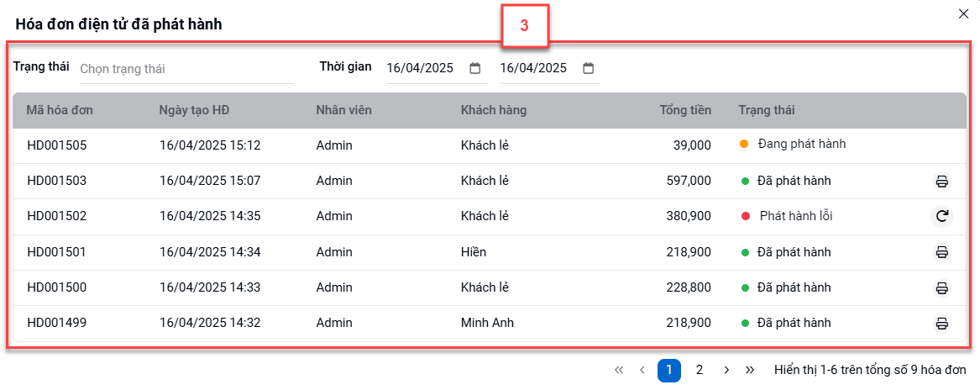980x390 pixels.
Task: Jump to next page with single arrow
Action: (x=726, y=370)
